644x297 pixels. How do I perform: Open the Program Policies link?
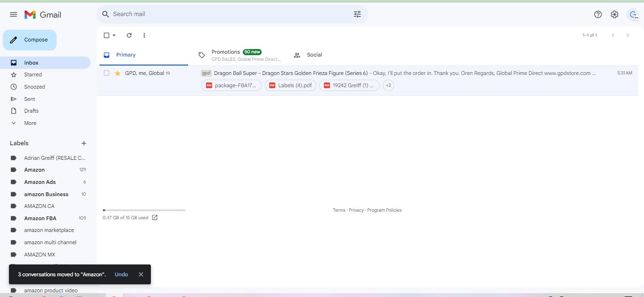pos(384,210)
